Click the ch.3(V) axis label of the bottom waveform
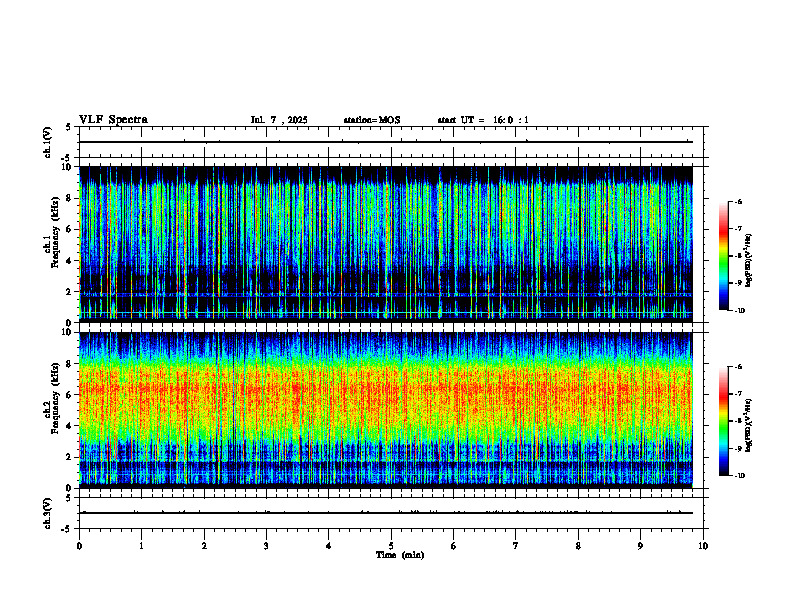Viewport: 792px width, 612px height. (x=48, y=513)
